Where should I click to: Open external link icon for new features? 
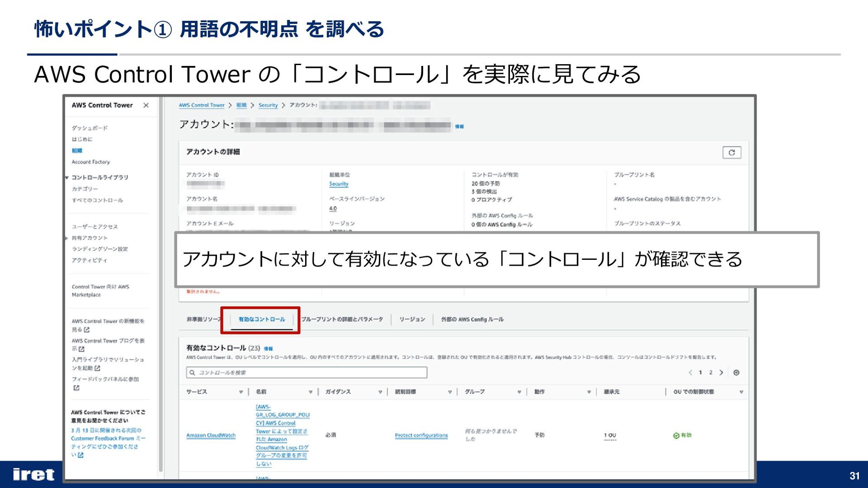pyautogui.click(x=87, y=330)
